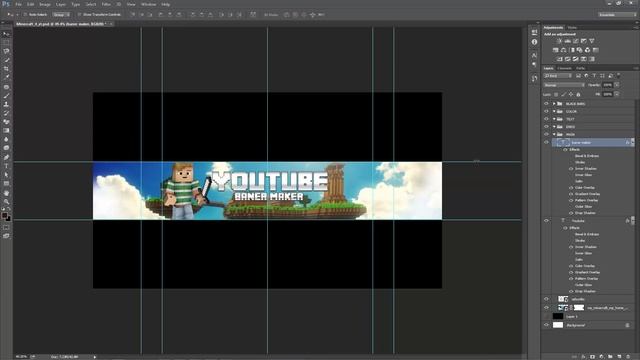Screen dimensions: 640x360
Task: Click the status bar zoom percentage field
Action: [21, 357]
